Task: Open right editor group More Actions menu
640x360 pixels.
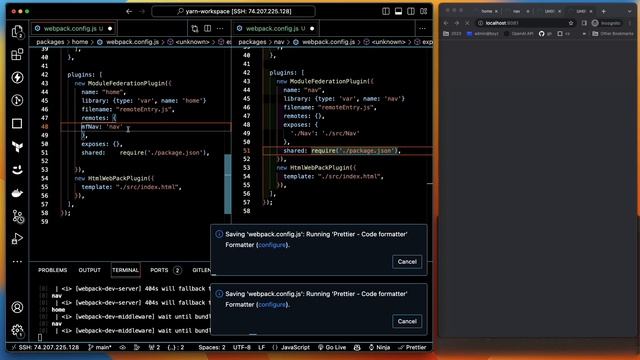Action: 422,29
